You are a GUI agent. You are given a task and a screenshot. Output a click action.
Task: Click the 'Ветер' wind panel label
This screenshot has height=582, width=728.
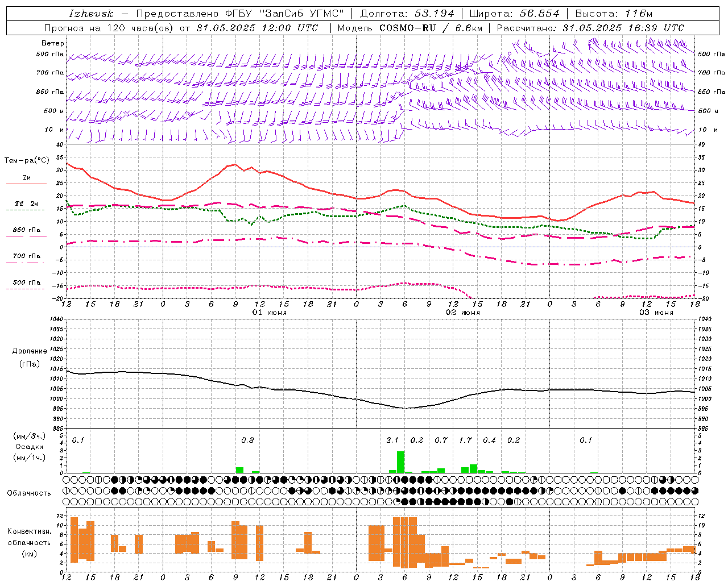point(53,43)
